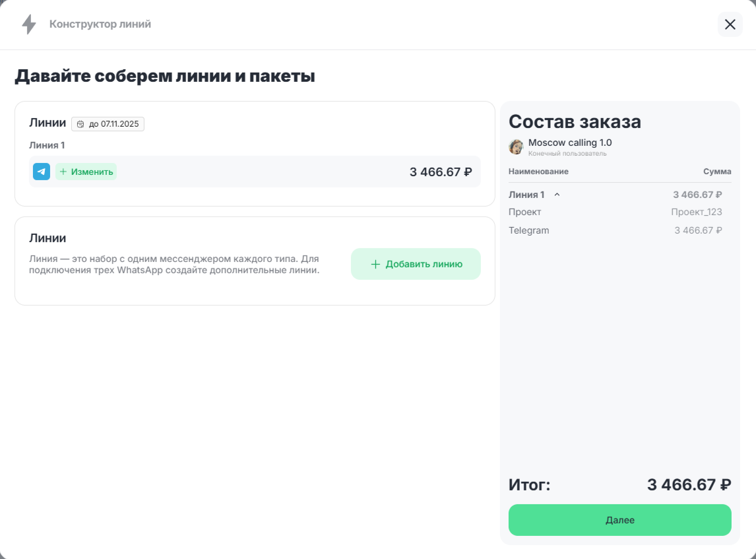Image resolution: width=756 pixels, height=559 pixels.
Task: Click the Moscow calling 1.0 user name
Action: (570, 143)
